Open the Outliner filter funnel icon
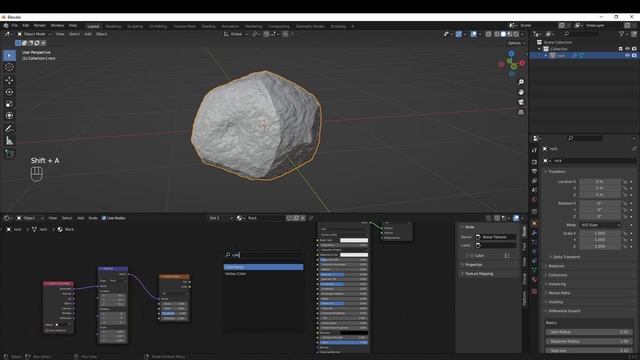This screenshot has height=360, width=640. pos(621,34)
